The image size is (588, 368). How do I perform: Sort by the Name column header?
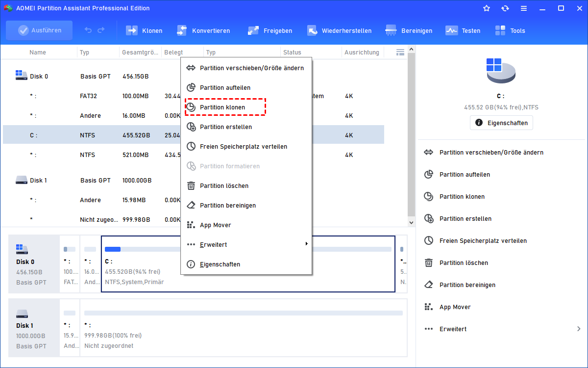point(38,53)
